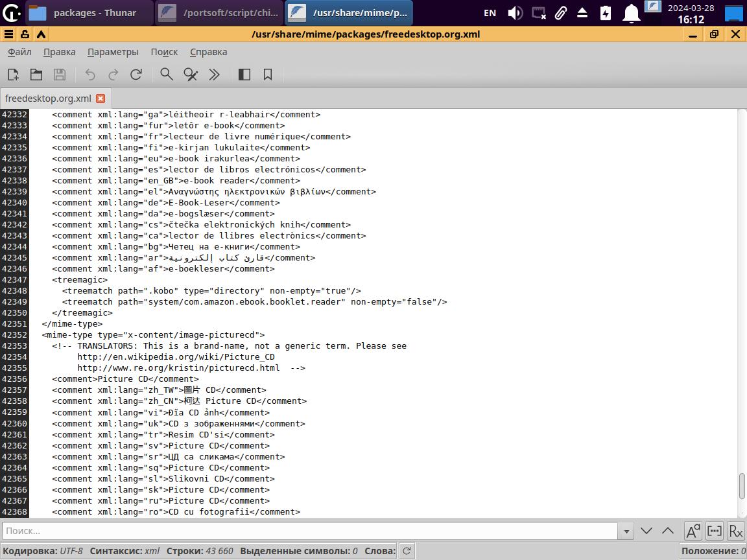Recalculate word count in status bar
The image size is (747, 560).
click(x=407, y=551)
